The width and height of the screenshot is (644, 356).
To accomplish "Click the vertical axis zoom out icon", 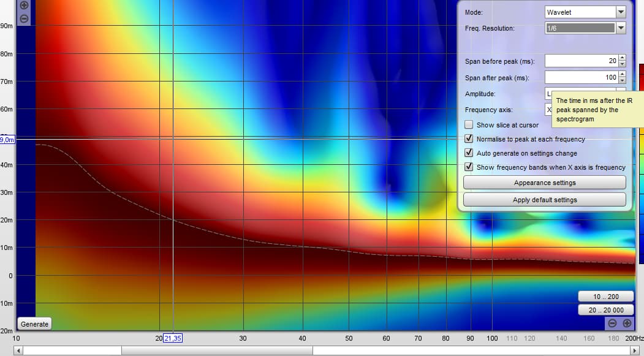I will [x=24, y=18].
